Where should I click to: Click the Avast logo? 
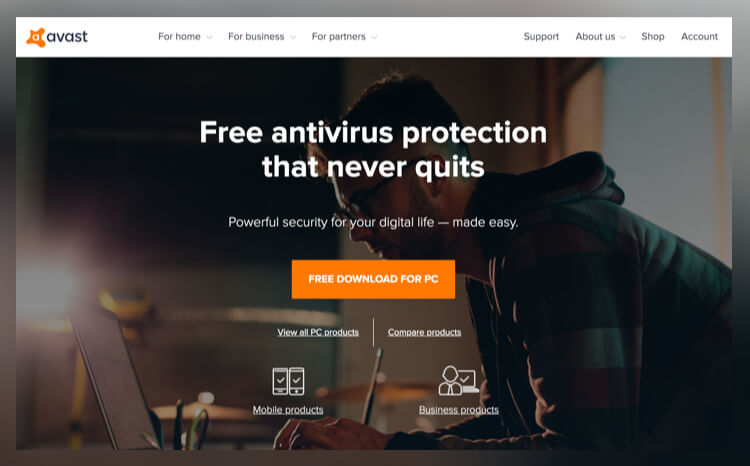point(57,37)
